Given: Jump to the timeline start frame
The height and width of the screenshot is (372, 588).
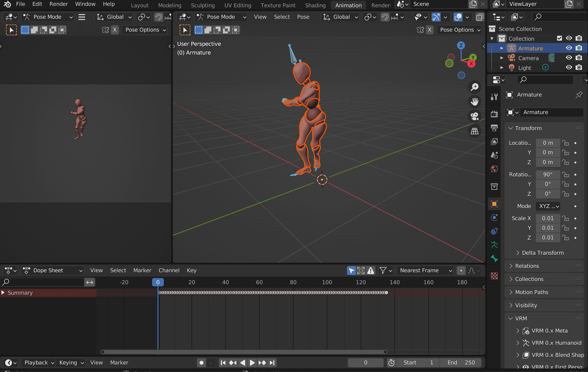Looking at the screenshot, I should coord(223,363).
